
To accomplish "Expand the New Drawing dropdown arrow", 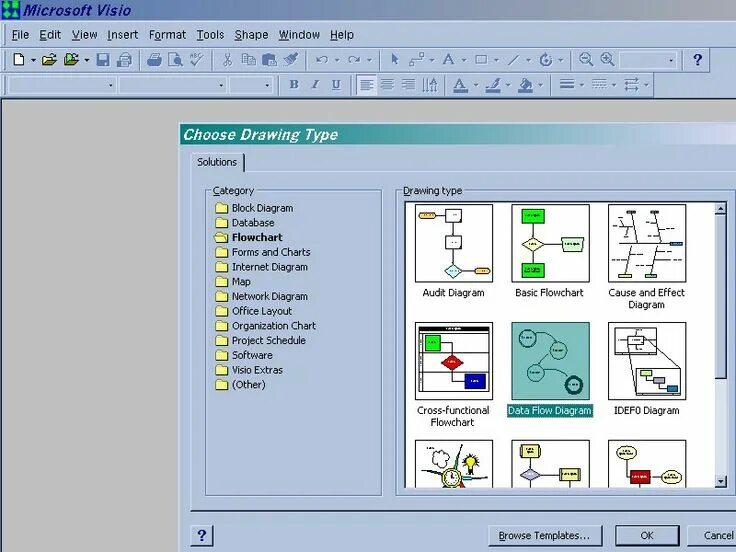I will 33,60.
